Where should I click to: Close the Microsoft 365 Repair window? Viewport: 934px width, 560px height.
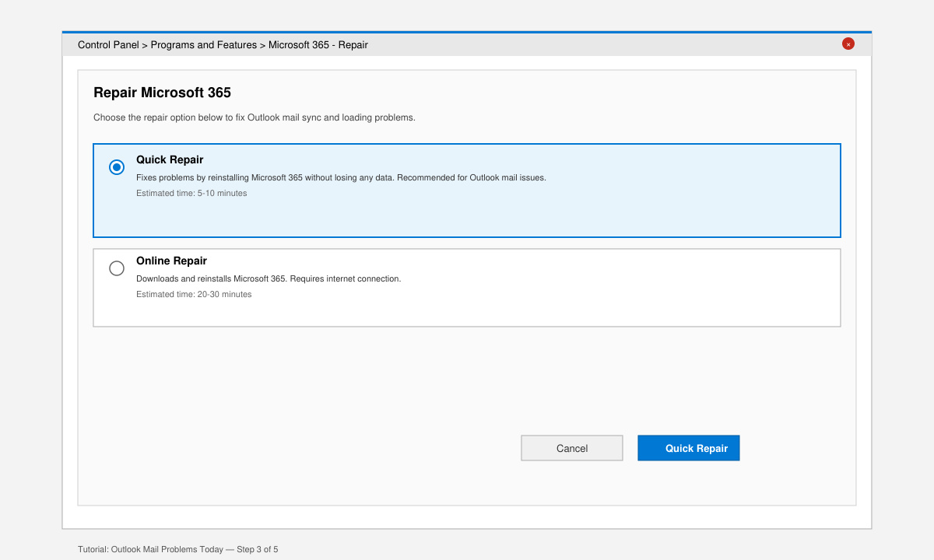pyautogui.click(x=848, y=44)
